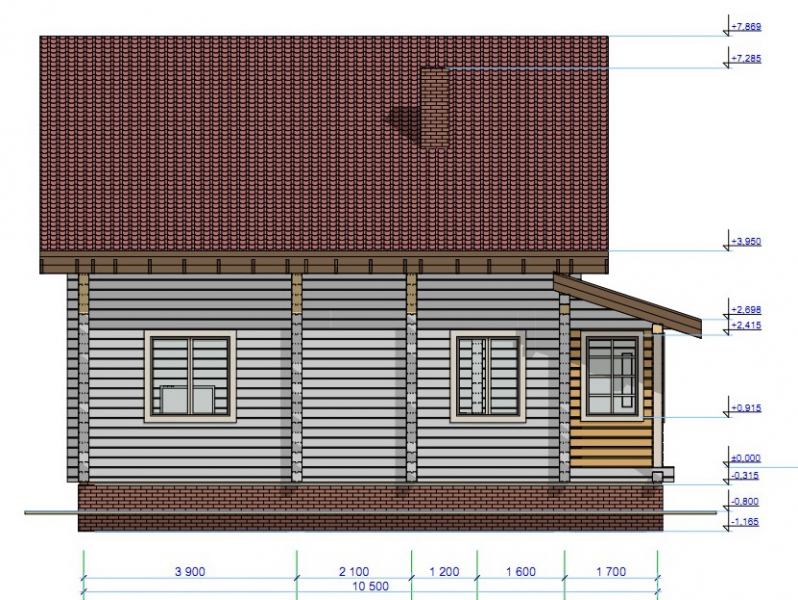Click the -1,165 foundation bottom label
The width and height of the screenshot is (798, 600).
click(745, 522)
